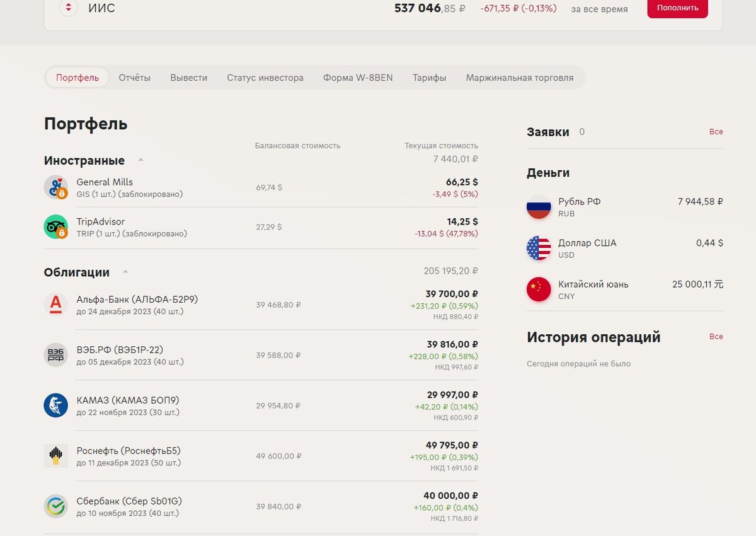Open КАМАЗ (КАМАЗ БОП9) bond
The image size is (756, 536).
click(x=128, y=400)
